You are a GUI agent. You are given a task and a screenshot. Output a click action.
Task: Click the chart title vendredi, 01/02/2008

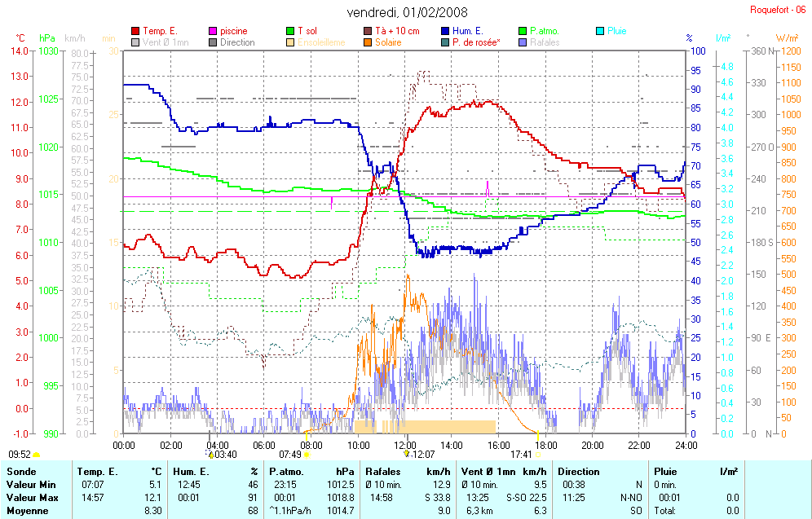point(407,12)
